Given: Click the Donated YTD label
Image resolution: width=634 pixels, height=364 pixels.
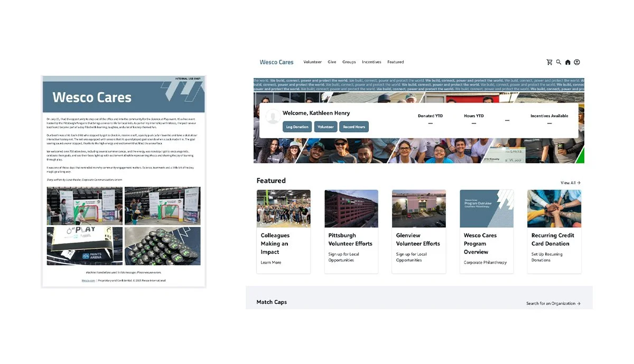Looking at the screenshot, I should (x=430, y=116).
